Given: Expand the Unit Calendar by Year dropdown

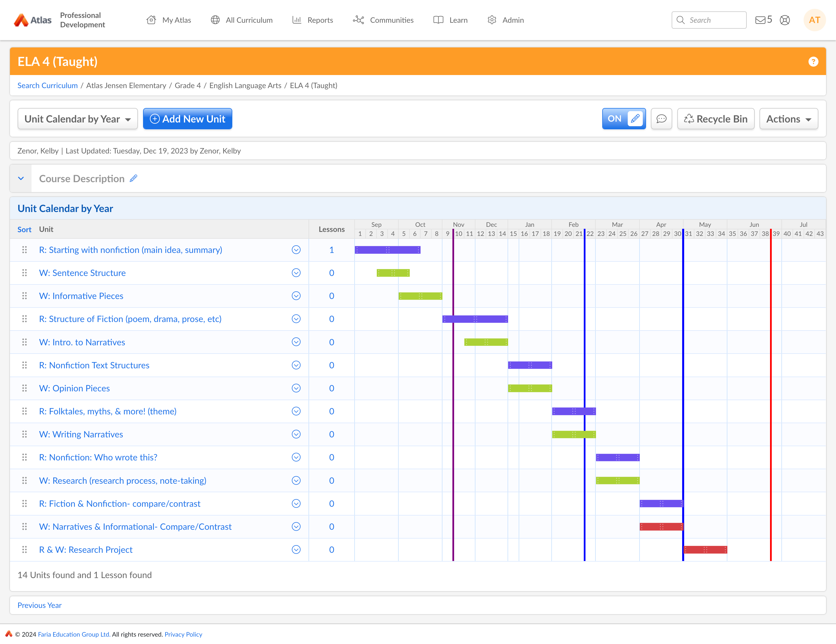Looking at the screenshot, I should tap(77, 119).
